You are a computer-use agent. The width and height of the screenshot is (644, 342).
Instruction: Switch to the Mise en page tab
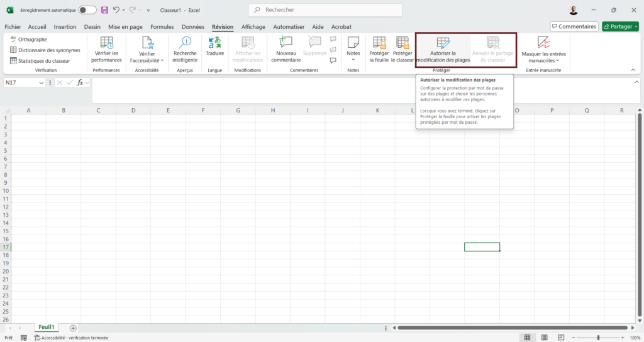[125, 26]
